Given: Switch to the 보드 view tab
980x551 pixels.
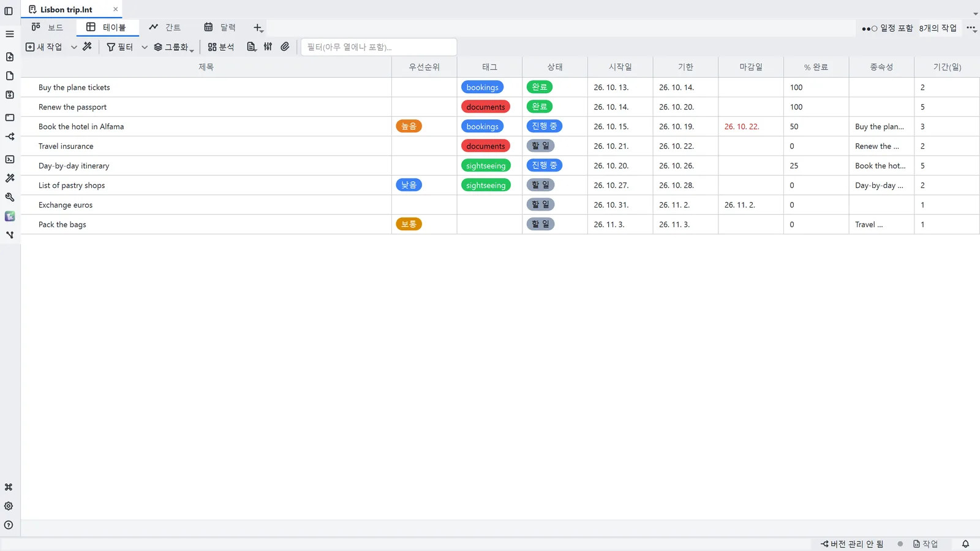Looking at the screenshot, I should (x=48, y=28).
